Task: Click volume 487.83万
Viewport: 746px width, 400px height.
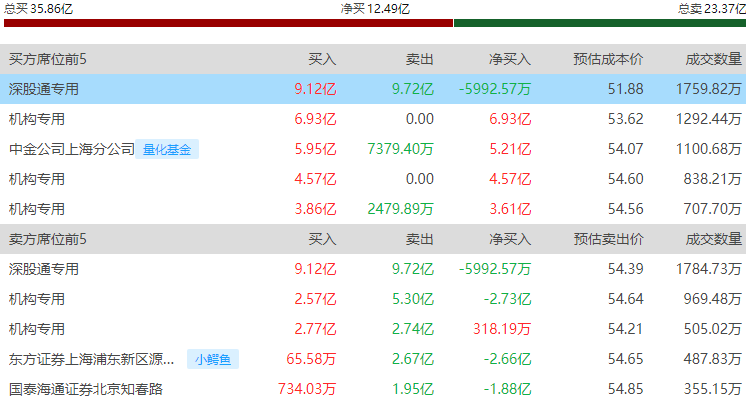Action: 713,359
